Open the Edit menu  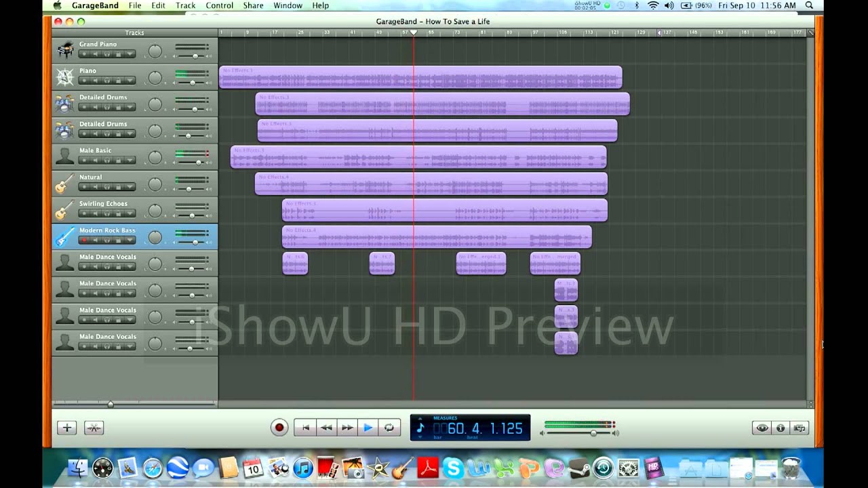[158, 5]
